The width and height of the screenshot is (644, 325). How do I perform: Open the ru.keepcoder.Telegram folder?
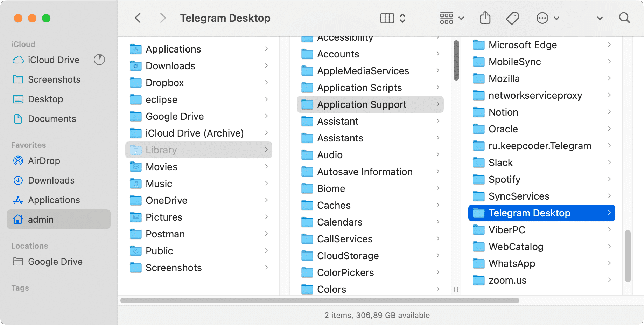[540, 146]
